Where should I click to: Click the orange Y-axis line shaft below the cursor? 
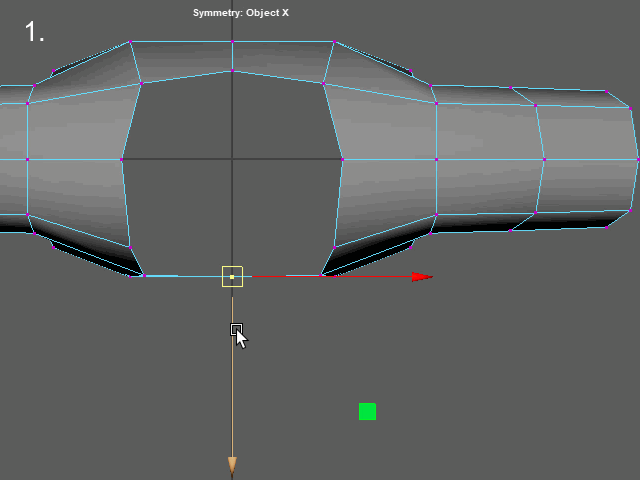point(232,400)
